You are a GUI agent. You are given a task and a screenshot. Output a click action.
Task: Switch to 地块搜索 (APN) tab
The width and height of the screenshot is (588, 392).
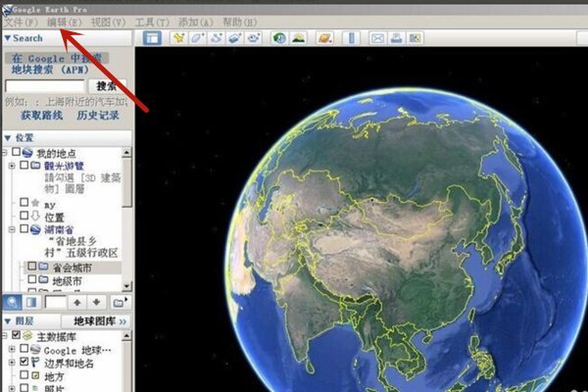coord(50,70)
